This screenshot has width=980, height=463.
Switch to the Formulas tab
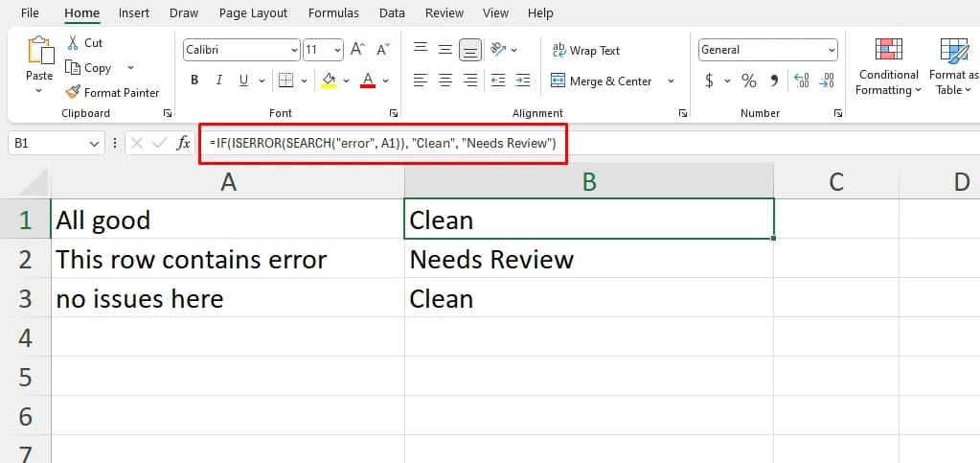(x=333, y=12)
